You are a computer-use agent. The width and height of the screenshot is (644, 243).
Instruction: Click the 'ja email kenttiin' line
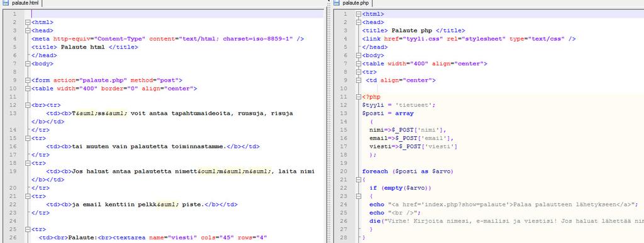[x=142, y=205]
